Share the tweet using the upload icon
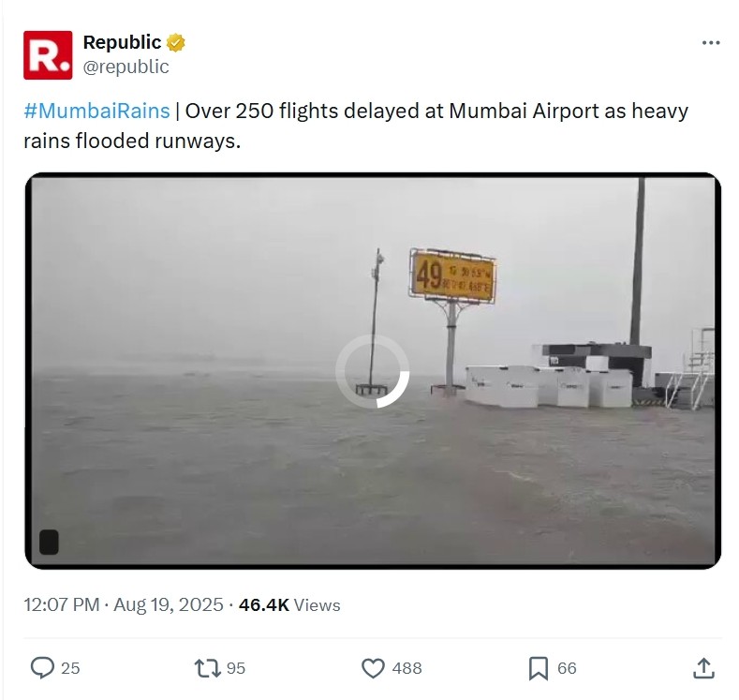This screenshot has height=700, width=739. [703, 668]
